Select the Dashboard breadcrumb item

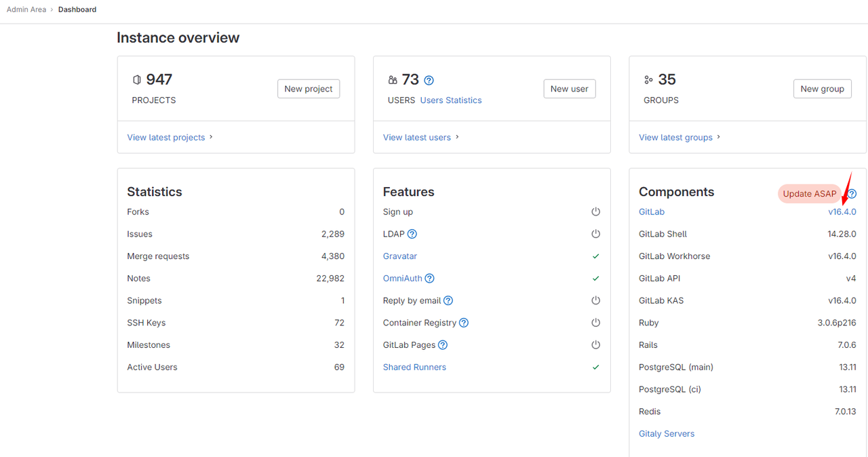pos(77,9)
